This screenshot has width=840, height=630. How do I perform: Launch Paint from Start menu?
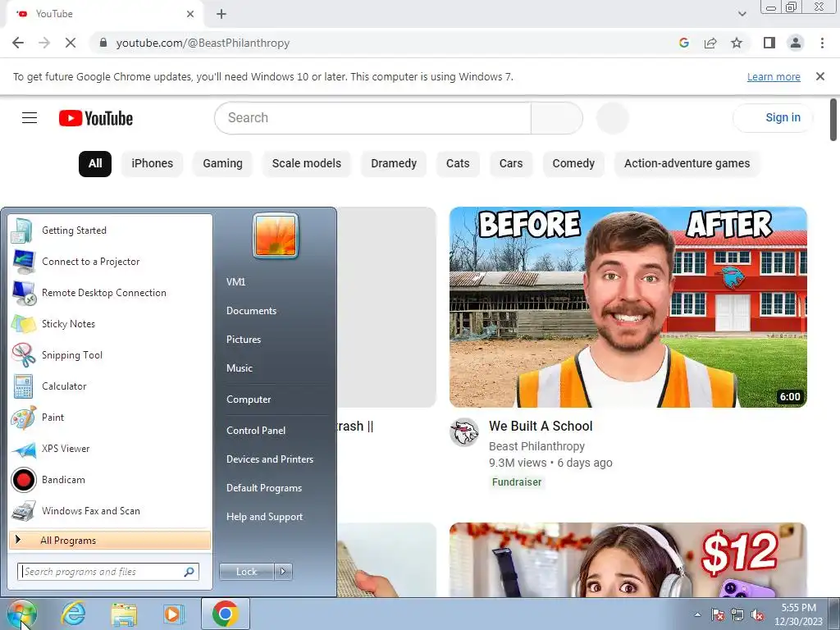[x=110, y=417]
